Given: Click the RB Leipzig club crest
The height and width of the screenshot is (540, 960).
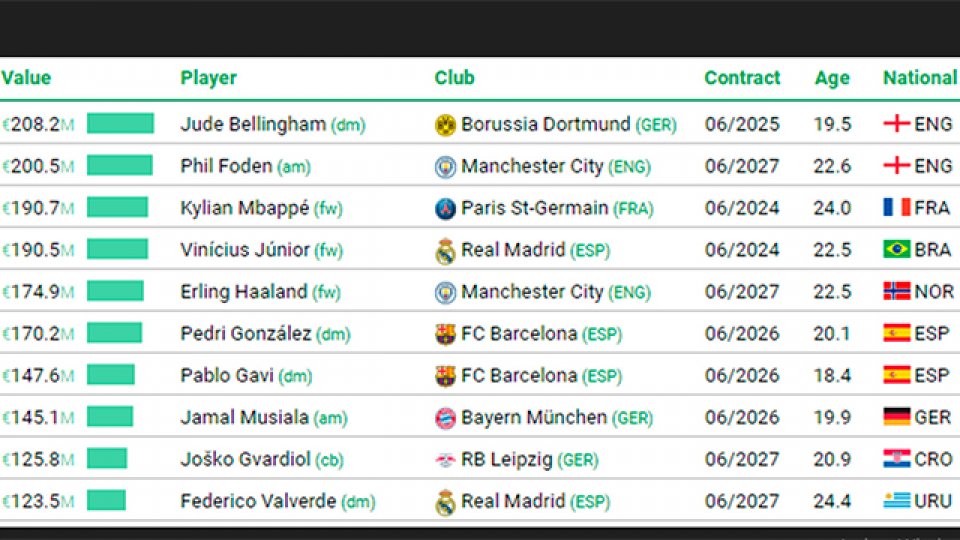Looking at the screenshot, I should click(446, 460).
